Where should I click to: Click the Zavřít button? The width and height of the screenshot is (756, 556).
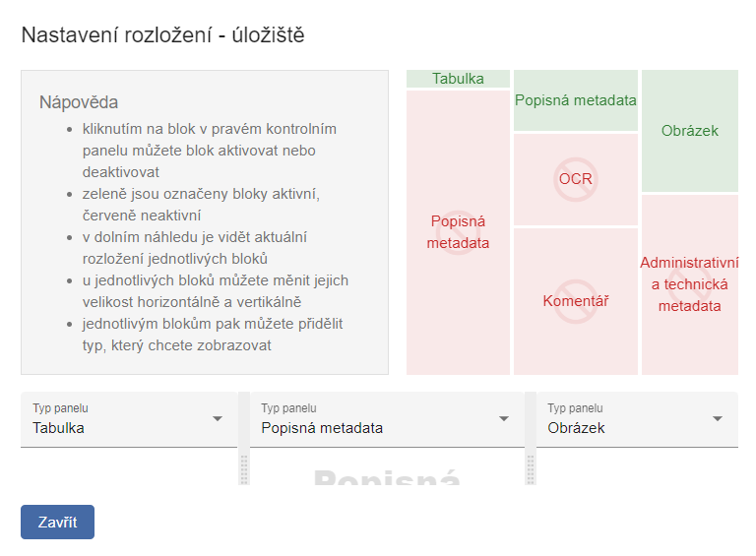pyautogui.click(x=57, y=523)
